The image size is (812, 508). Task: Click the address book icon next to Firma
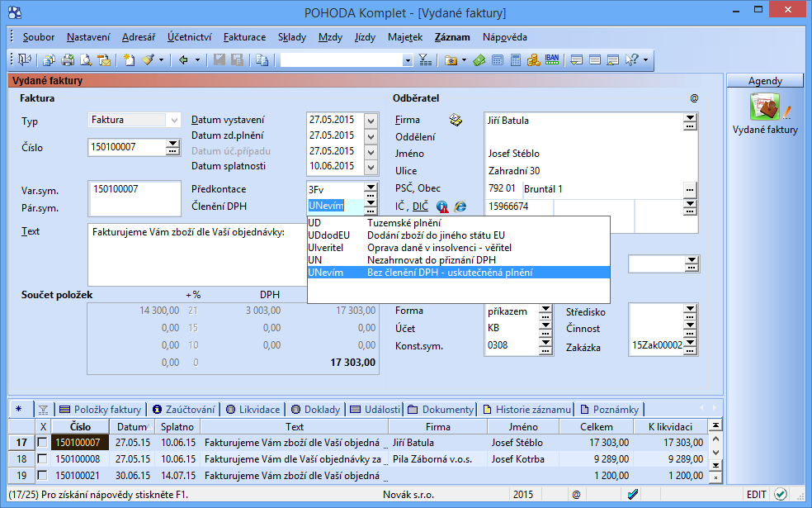pos(456,121)
